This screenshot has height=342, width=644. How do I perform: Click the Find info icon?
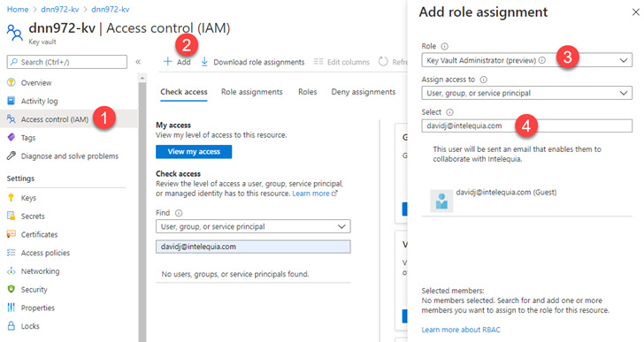pos(179,213)
